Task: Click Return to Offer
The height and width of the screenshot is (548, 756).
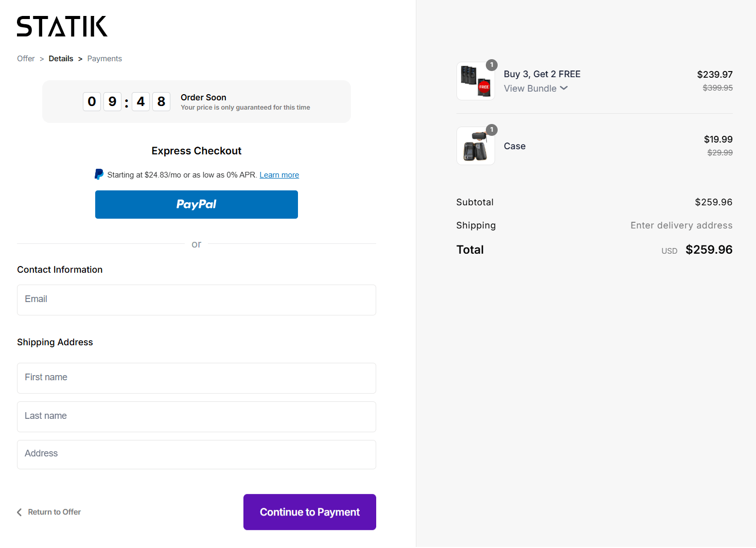Action: tap(54, 512)
